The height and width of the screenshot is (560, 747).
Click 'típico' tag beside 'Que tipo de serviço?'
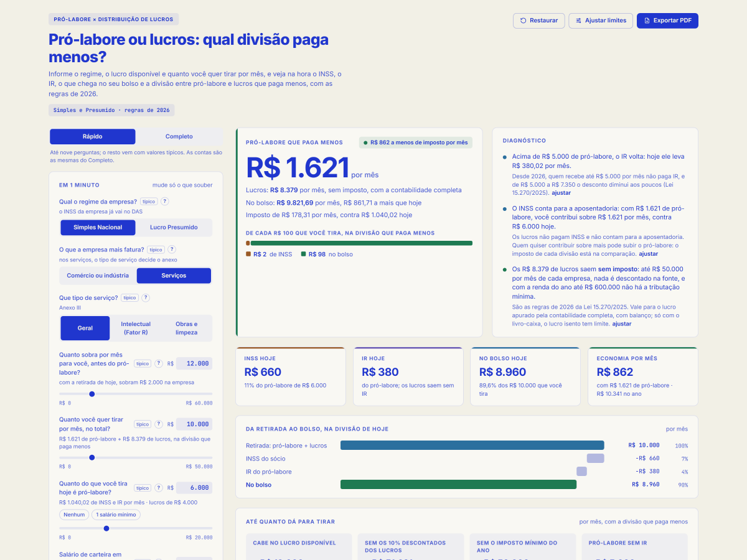[129, 298]
